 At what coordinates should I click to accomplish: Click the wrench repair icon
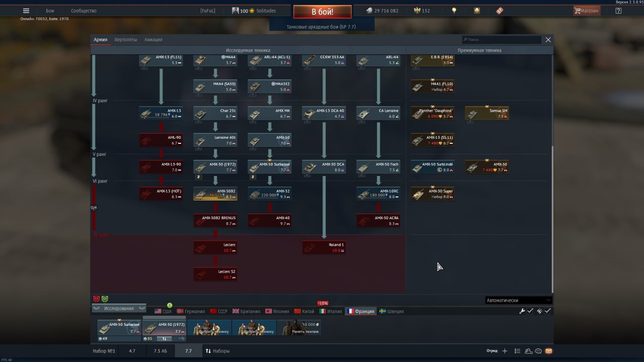522,311
